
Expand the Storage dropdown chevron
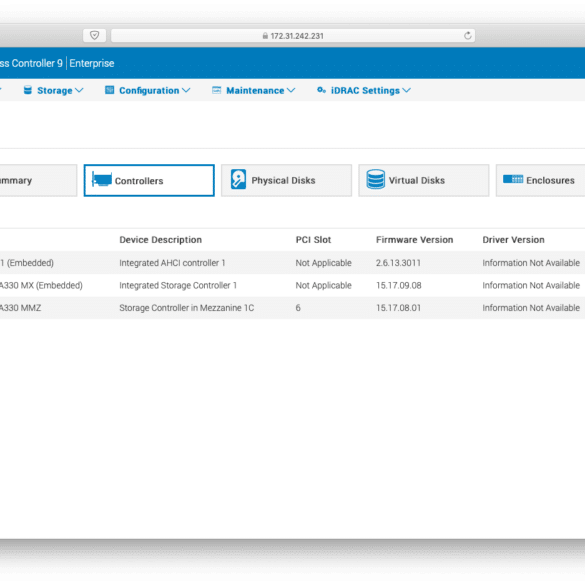pyautogui.click(x=79, y=90)
